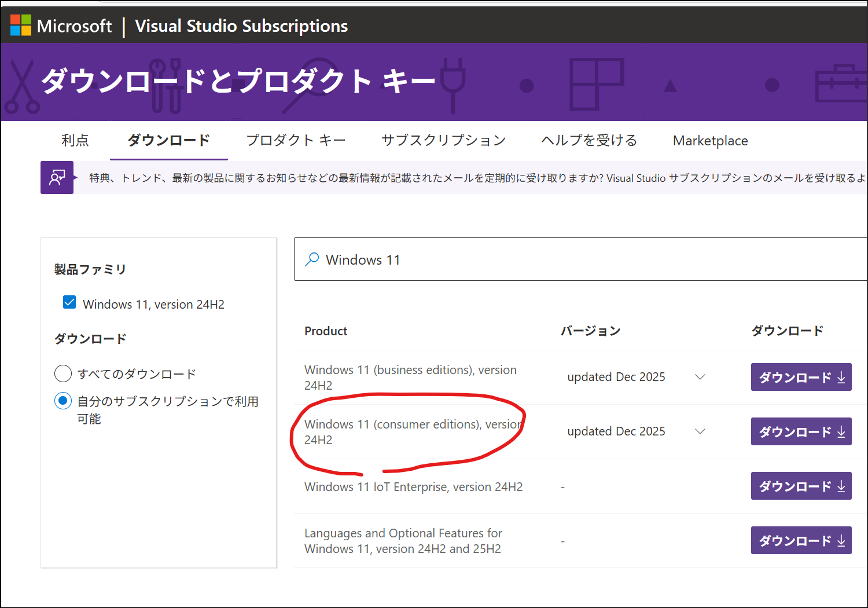The image size is (868, 608).
Task: Click the ダウンロードとプロダクト キー page title
Action: coord(238,81)
